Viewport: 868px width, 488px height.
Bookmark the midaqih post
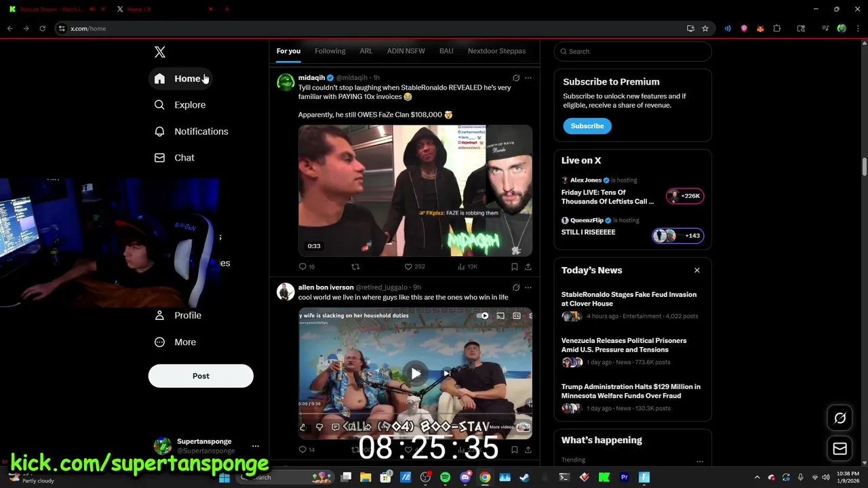(515, 267)
